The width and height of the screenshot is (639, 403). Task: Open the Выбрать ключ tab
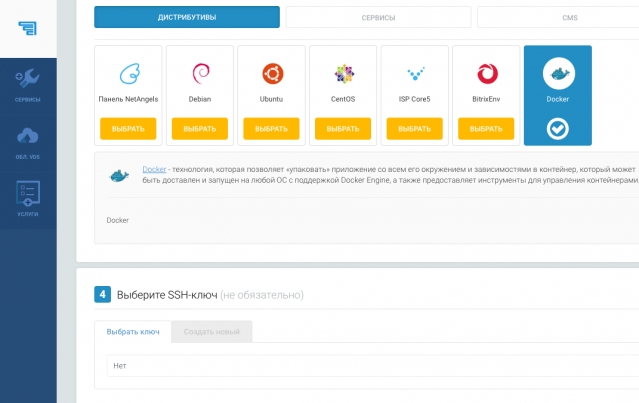(x=133, y=332)
